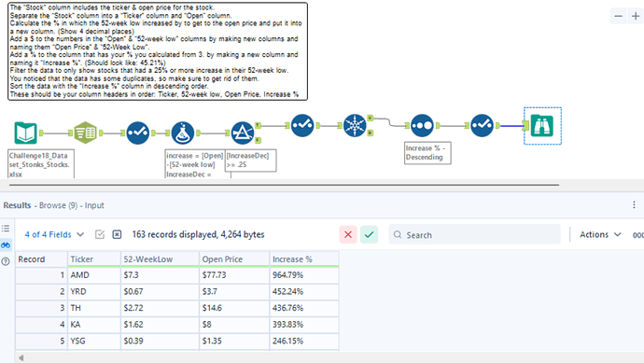Click the 436.76% cell
The image size is (644, 363).
click(304, 308)
